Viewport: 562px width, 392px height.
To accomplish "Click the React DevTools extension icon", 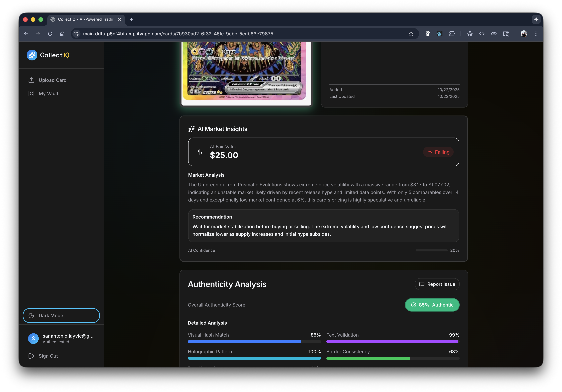I will 440,34.
